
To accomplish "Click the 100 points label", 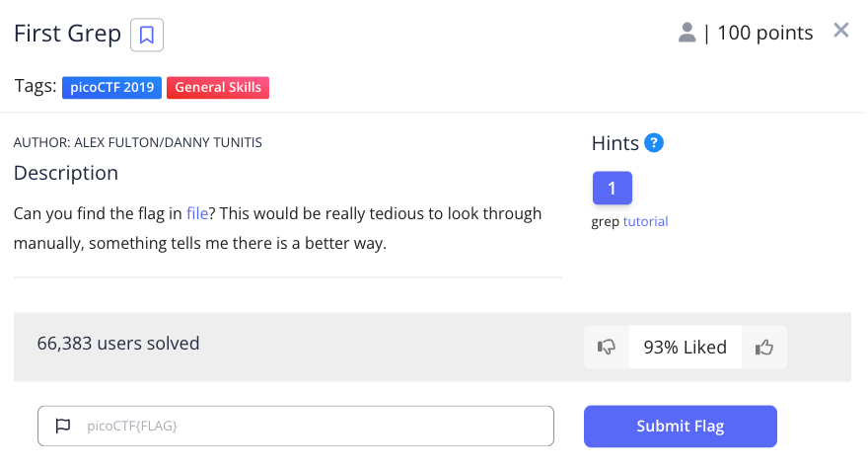I will [x=764, y=33].
